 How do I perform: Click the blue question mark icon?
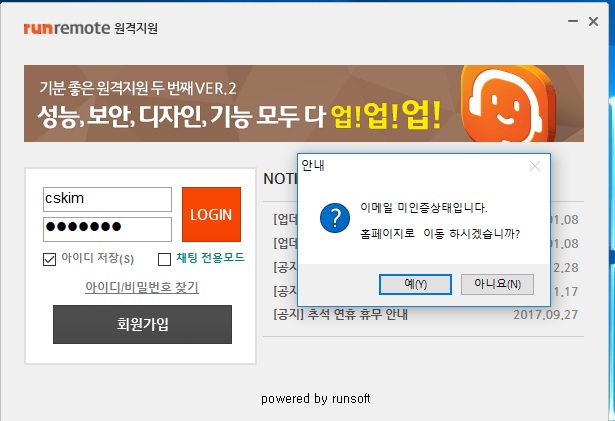(330, 221)
